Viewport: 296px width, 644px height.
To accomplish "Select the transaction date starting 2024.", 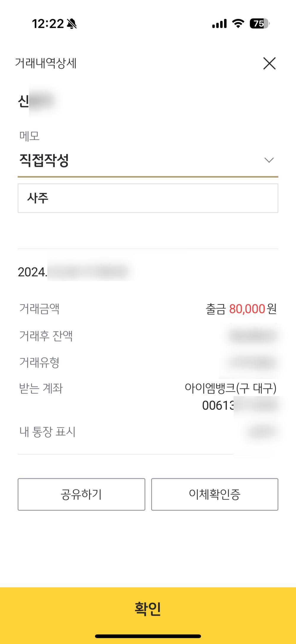I will pyautogui.click(x=33, y=272).
